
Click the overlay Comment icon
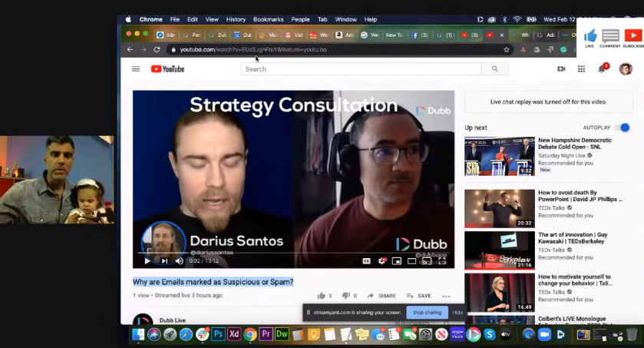click(610, 36)
